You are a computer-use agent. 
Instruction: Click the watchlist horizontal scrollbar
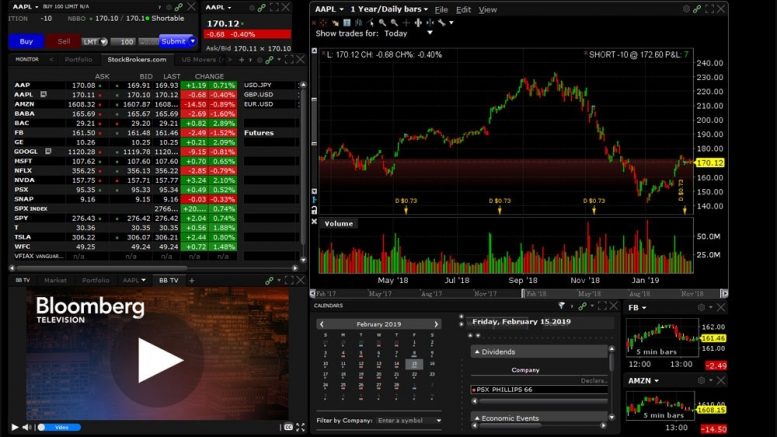point(102,268)
